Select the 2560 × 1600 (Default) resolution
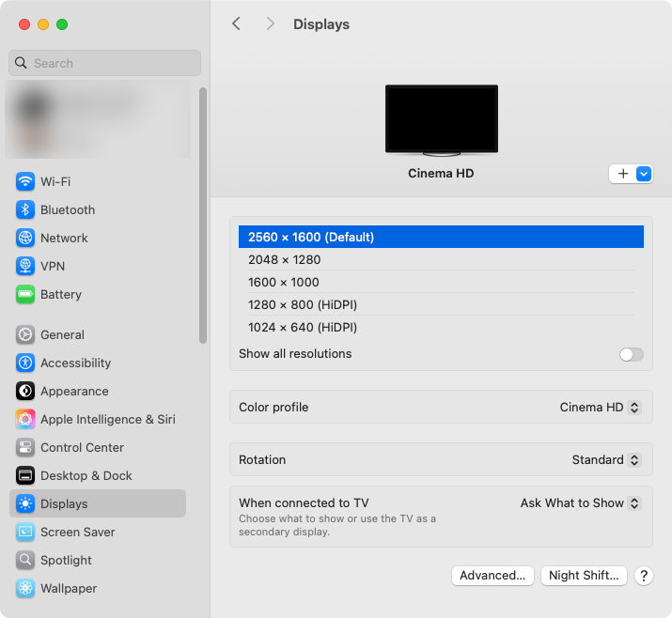 coord(441,237)
